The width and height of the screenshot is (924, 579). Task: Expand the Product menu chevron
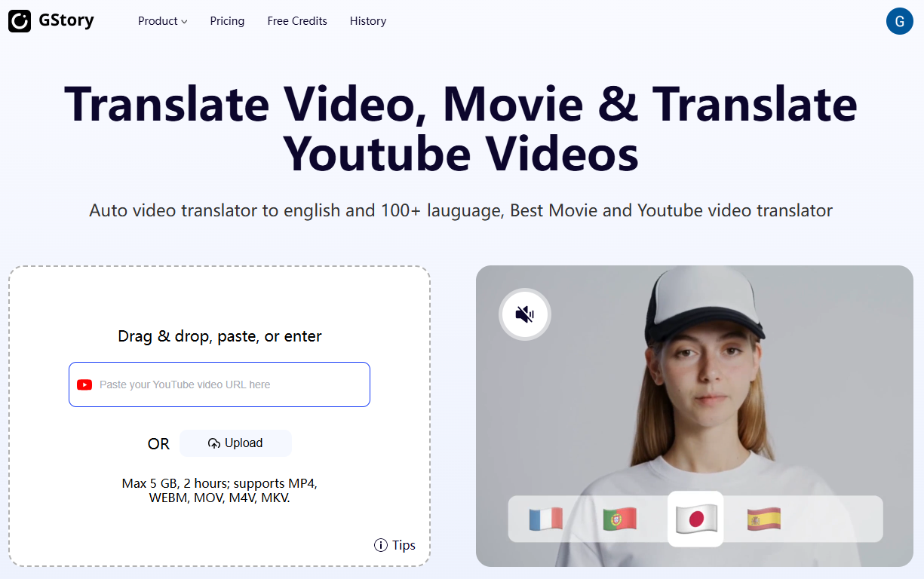183,22
